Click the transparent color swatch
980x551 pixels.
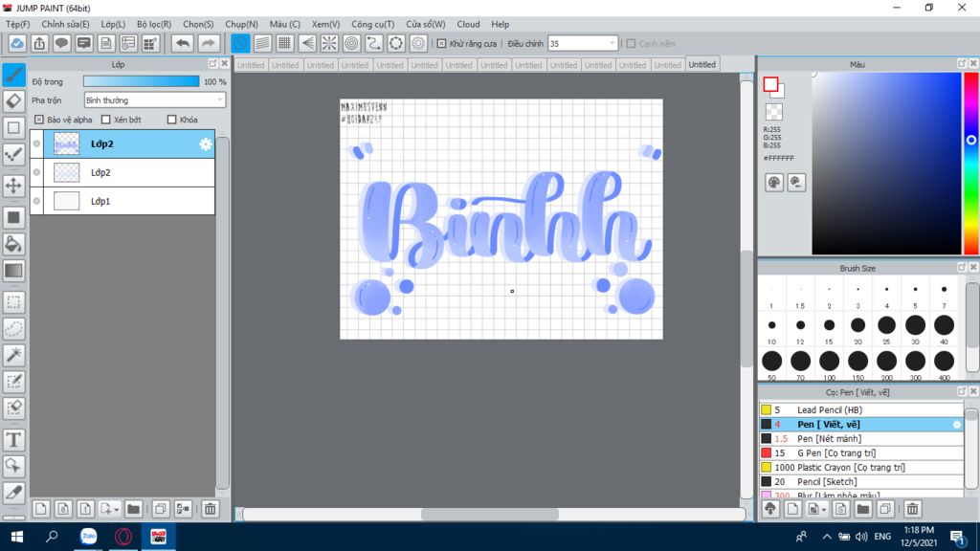tap(773, 112)
